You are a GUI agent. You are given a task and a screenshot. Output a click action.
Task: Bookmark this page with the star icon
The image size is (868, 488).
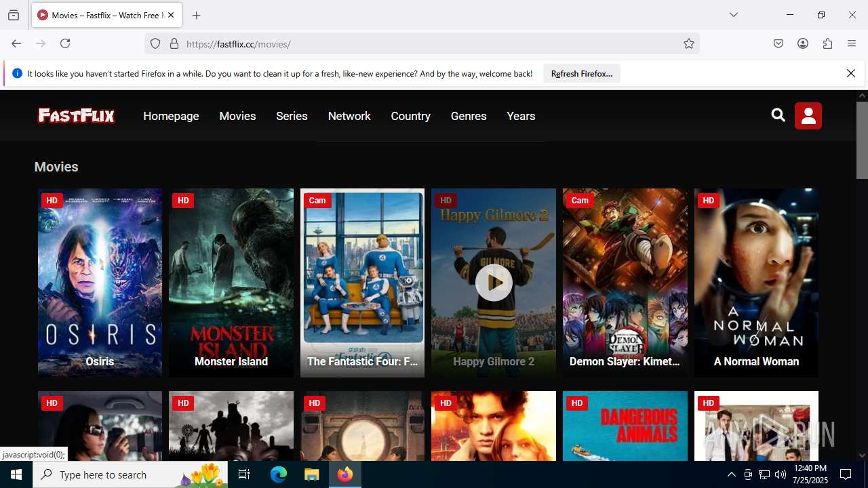click(x=689, y=43)
